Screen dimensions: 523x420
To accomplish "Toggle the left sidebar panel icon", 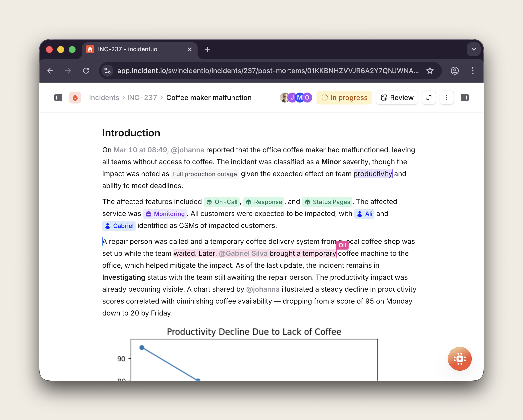I will coord(58,98).
